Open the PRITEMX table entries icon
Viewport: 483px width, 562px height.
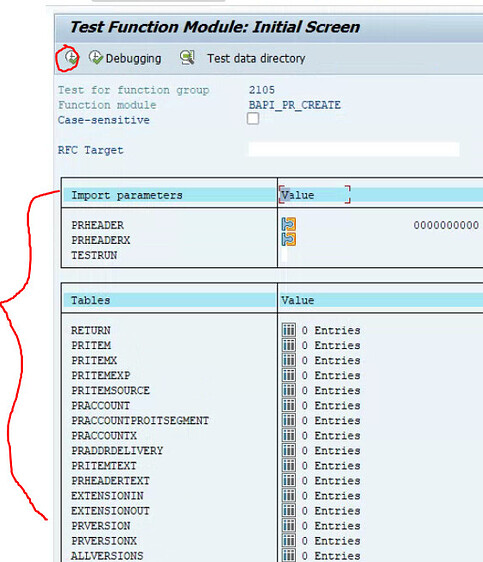289,360
